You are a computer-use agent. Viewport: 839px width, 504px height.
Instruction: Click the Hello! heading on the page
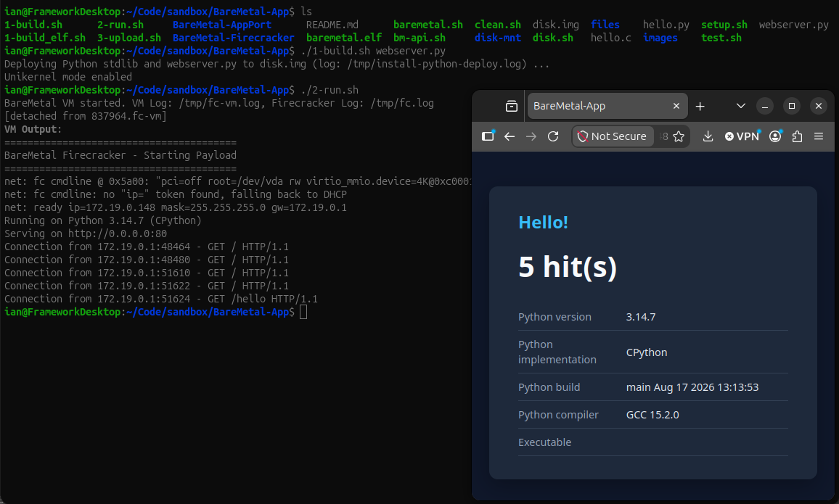click(543, 223)
